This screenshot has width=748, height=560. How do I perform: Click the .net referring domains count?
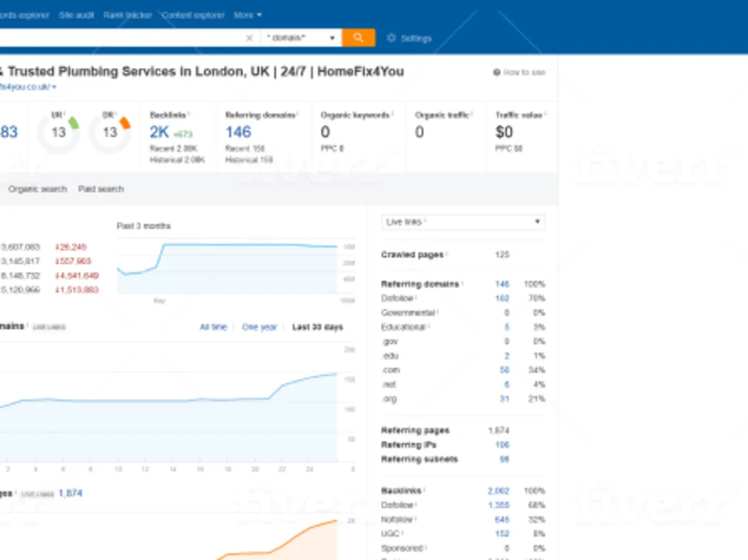point(506,384)
